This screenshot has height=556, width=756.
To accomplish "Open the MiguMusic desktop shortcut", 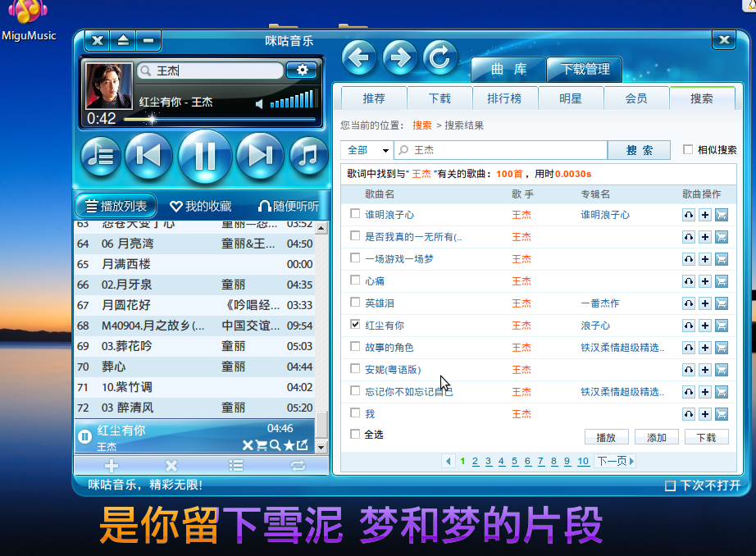I will coord(28,21).
